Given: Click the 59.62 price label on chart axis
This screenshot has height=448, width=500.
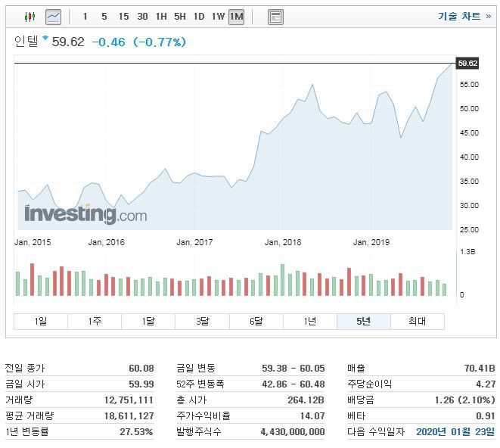Looking at the screenshot, I should [467, 63].
